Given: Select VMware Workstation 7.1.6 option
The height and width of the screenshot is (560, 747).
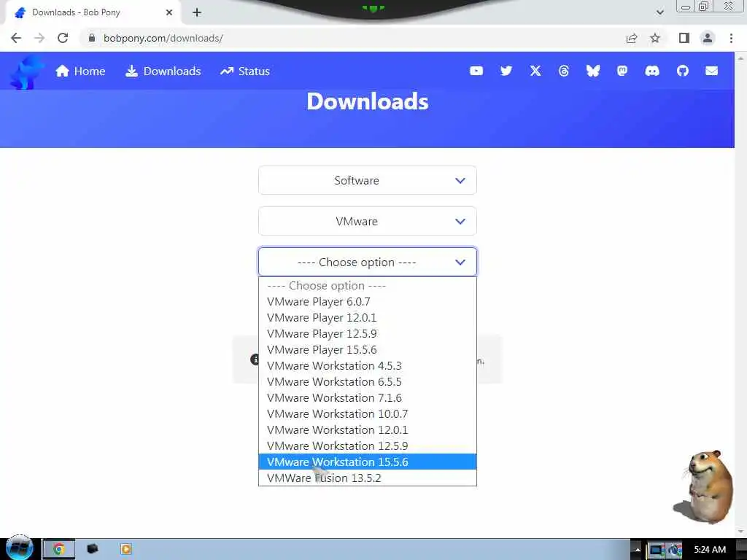Looking at the screenshot, I should tap(368, 397).
